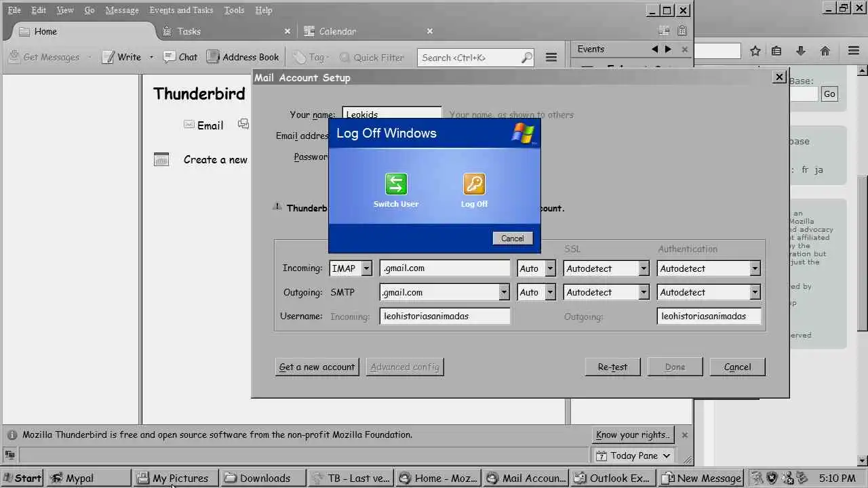Click the incoming username field

[x=445, y=316]
